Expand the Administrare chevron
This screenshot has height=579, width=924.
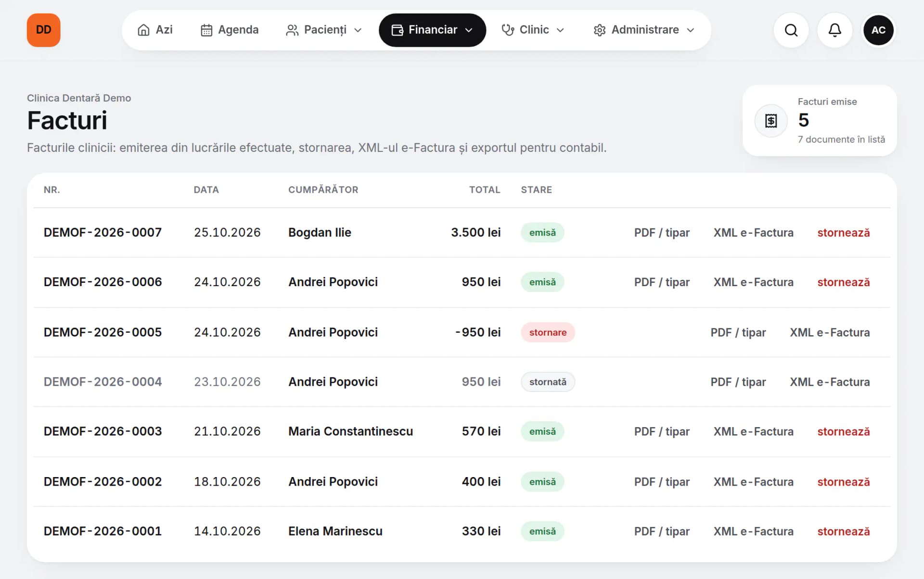click(691, 30)
